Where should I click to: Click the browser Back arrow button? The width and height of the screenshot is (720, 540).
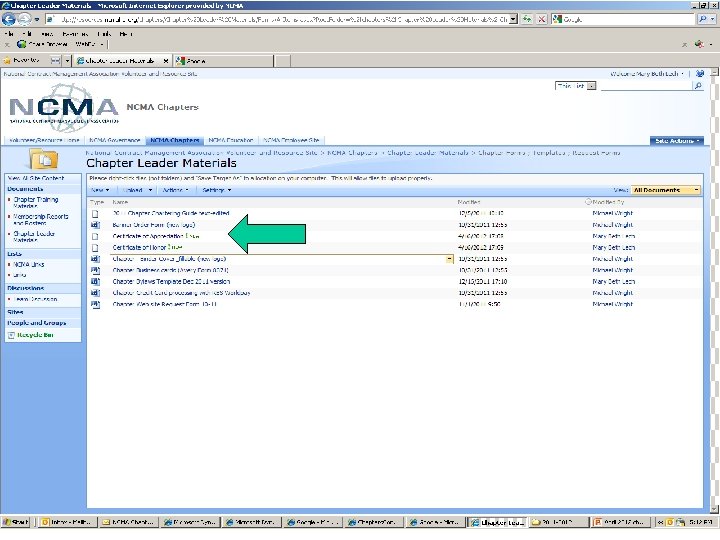[9, 19]
